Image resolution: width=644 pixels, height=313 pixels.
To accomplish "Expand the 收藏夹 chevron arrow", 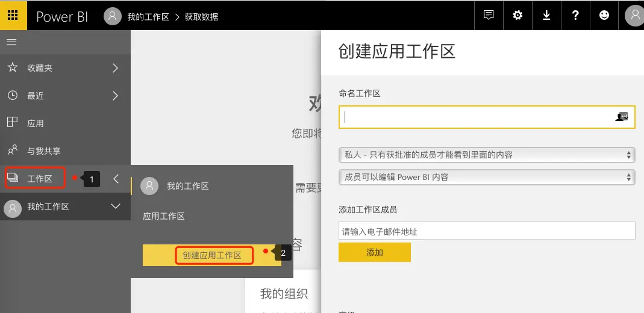I will [116, 68].
